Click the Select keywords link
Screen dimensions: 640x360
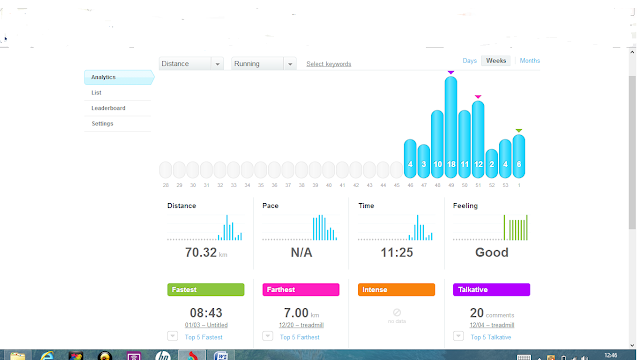(x=329, y=64)
